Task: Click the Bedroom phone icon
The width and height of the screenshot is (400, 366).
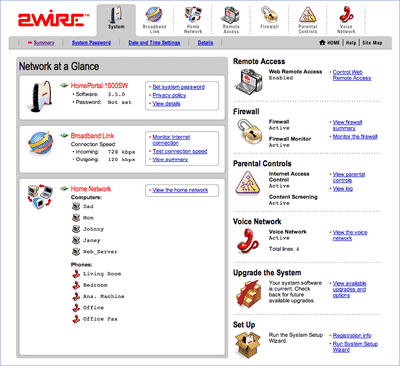Action: [76, 285]
